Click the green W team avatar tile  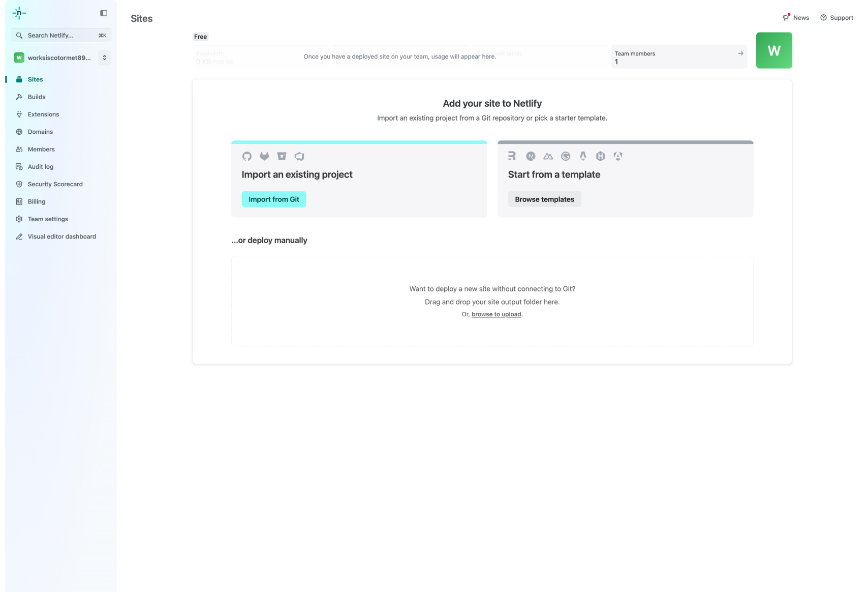tap(774, 50)
